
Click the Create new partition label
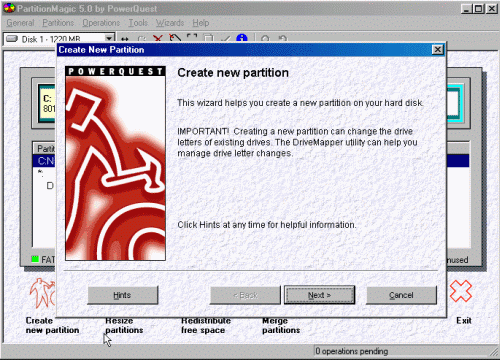(52, 325)
